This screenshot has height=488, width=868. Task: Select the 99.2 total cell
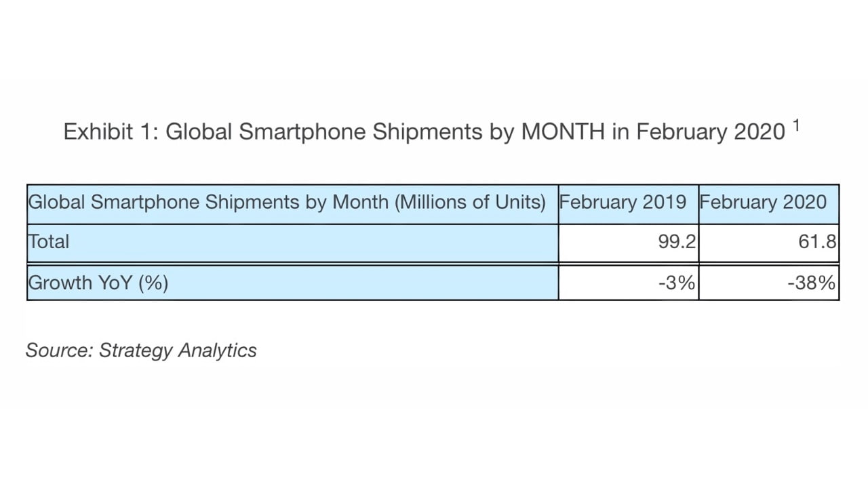[676, 242]
